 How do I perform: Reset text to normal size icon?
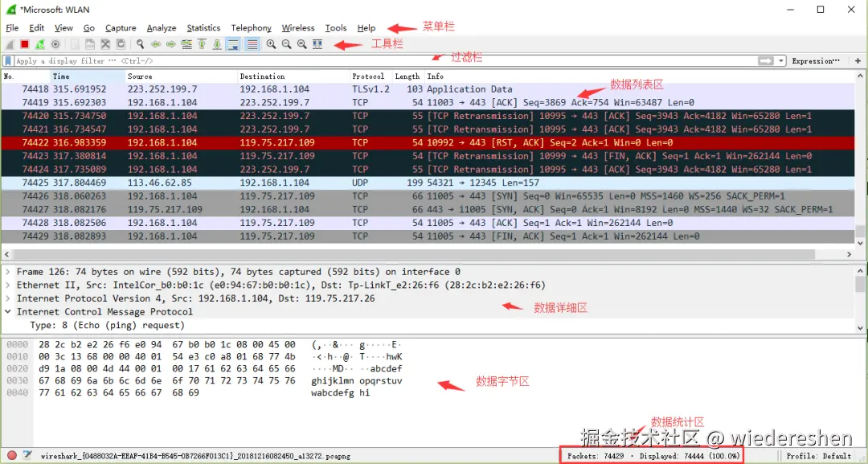click(x=301, y=44)
